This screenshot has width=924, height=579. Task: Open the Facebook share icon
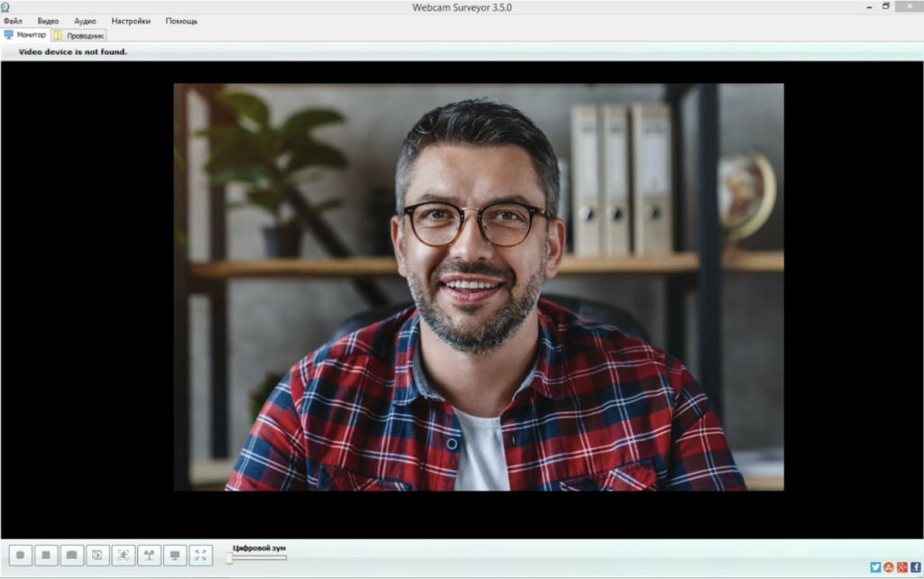coord(915,567)
